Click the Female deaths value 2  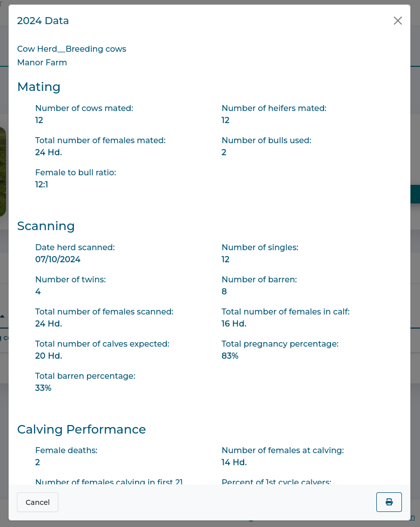pyautogui.click(x=37, y=462)
